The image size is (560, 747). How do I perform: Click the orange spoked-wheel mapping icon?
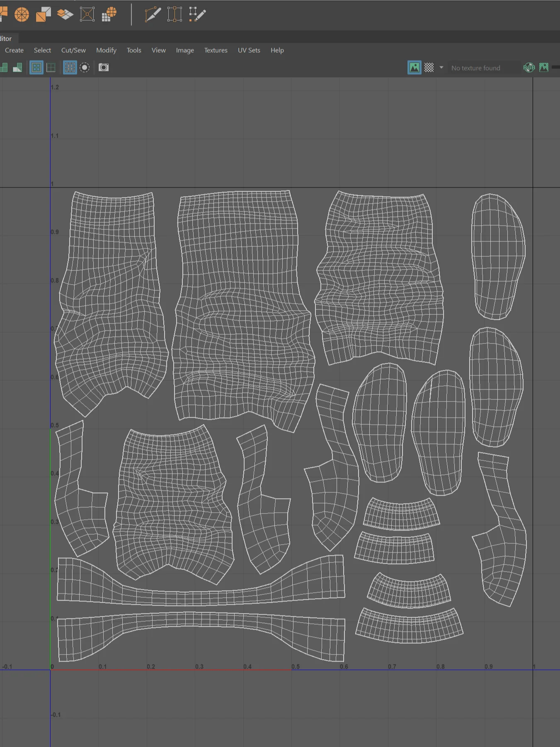click(22, 15)
